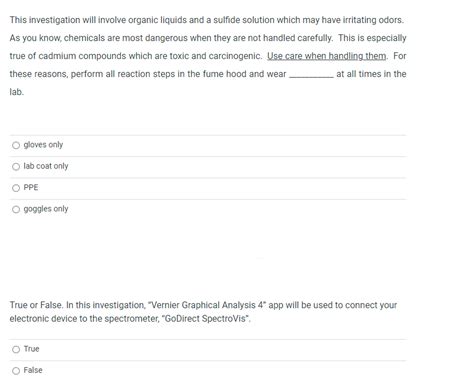Click the 'True or False.' question prompt
Image resolution: width=474 pixels, height=383 pixels.
tap(36, 305)
